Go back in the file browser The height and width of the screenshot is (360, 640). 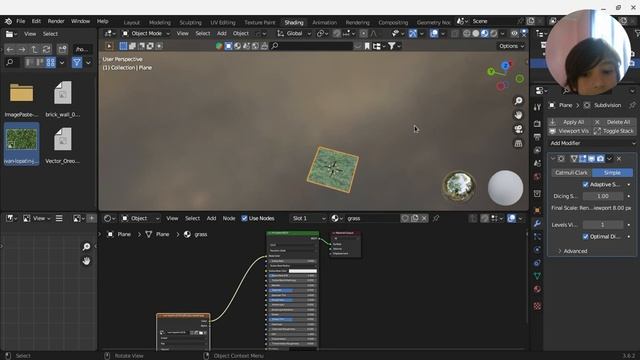[10, 49]
